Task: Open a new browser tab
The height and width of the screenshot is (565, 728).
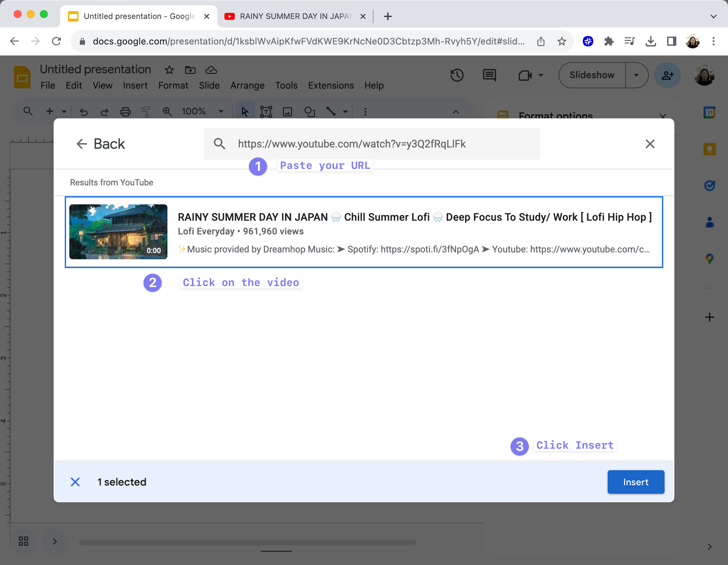Action: click(x=388, y=16)
